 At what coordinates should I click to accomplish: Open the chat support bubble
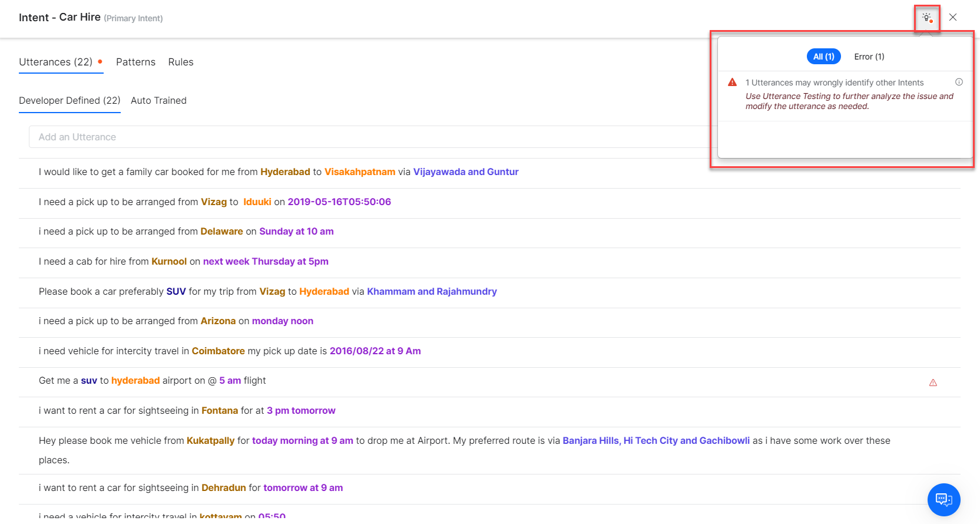pos(943,499)
